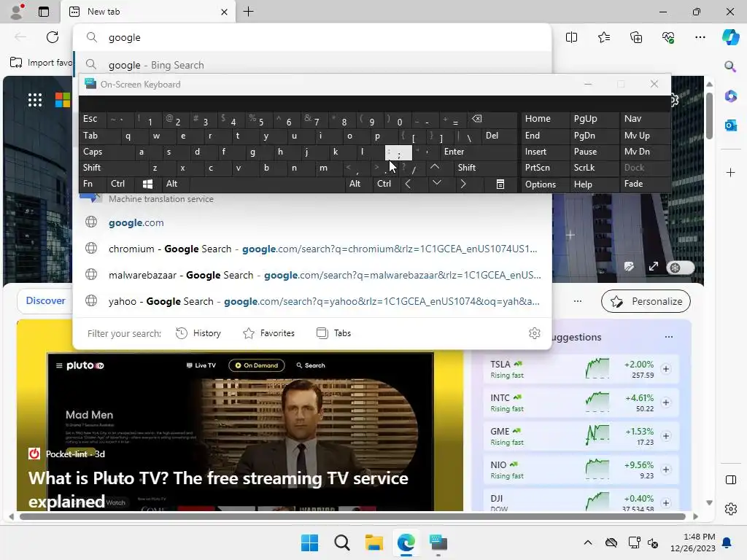This screenshot has height=560, width=747.
Task: Click the page vertical scrollbar thumb
Action: coord(709,116)
